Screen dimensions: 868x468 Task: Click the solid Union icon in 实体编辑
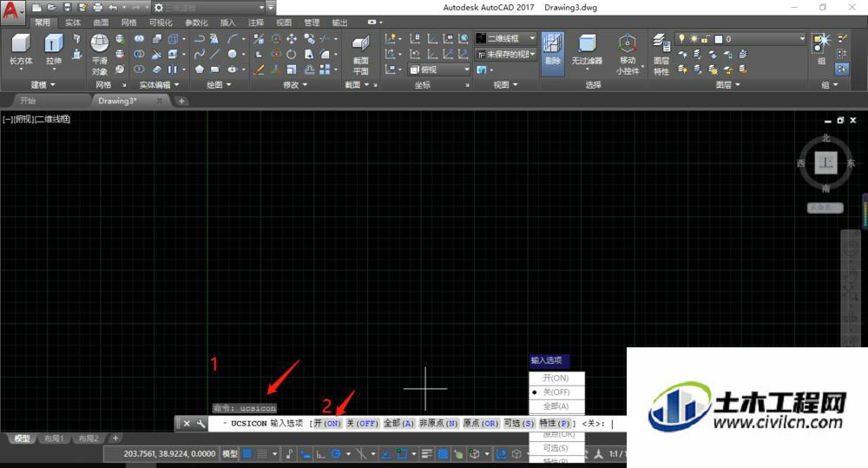pyautogui.click(x=139, y=39)
